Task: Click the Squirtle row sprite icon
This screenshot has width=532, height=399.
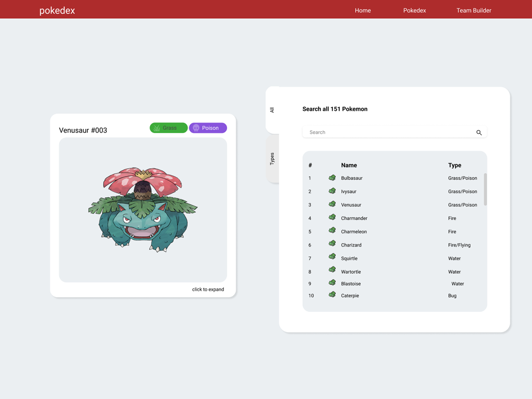Action: coord(332,257)
